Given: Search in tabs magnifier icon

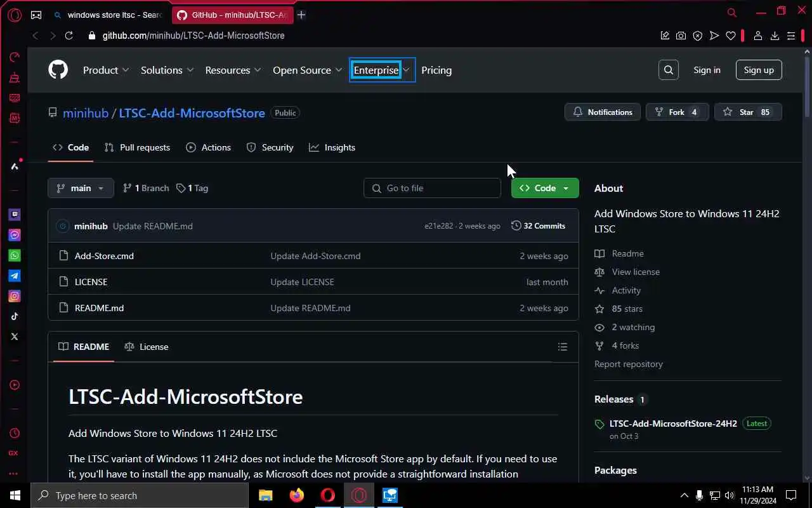Looking at the screenshot, I should click(732, 13).
